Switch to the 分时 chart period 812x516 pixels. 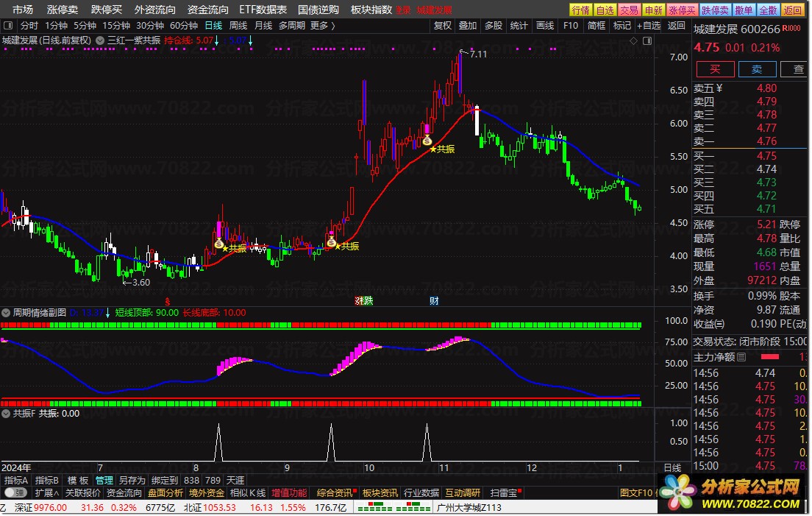(x=29, y=25)
